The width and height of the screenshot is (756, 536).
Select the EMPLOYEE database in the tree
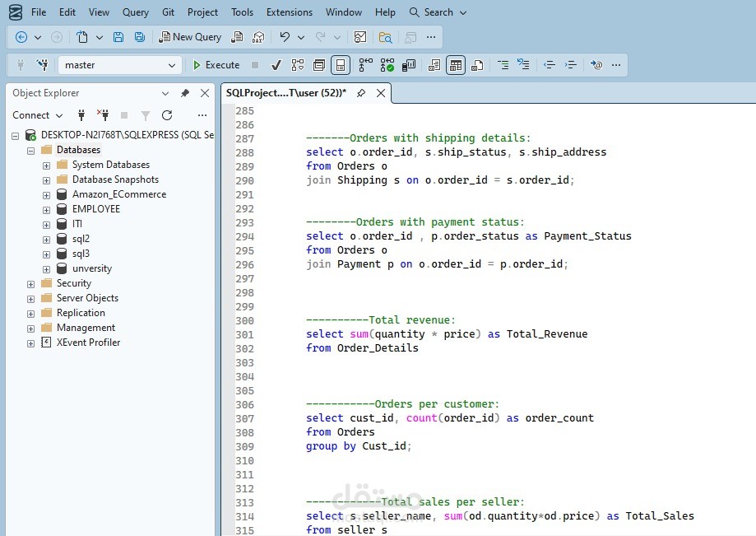[95, 209]
